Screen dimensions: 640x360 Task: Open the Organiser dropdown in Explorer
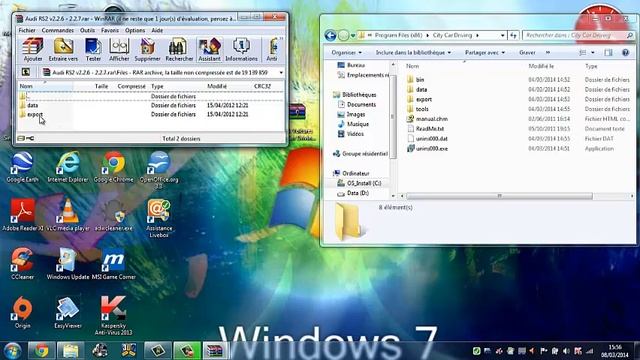point(346,53)
